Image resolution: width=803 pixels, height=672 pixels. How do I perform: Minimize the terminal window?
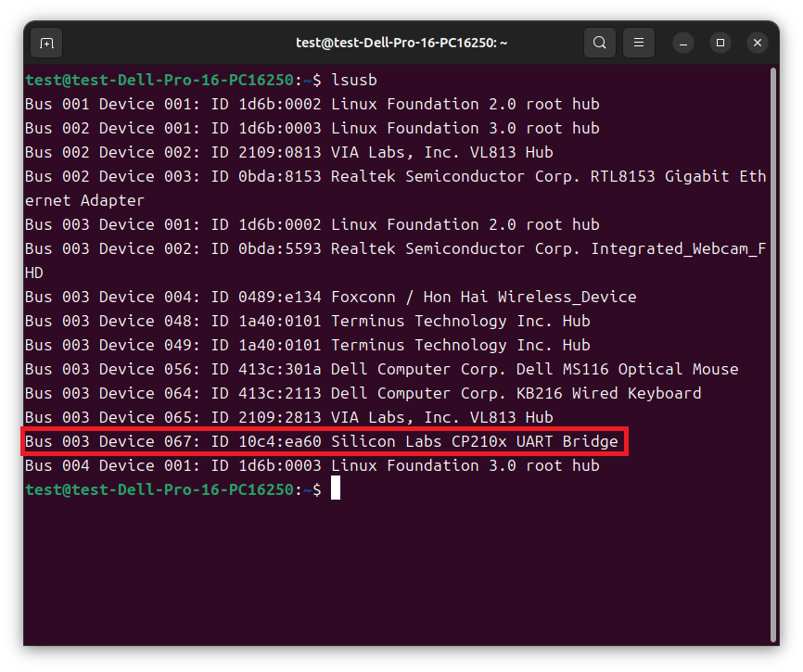point(683,43)
